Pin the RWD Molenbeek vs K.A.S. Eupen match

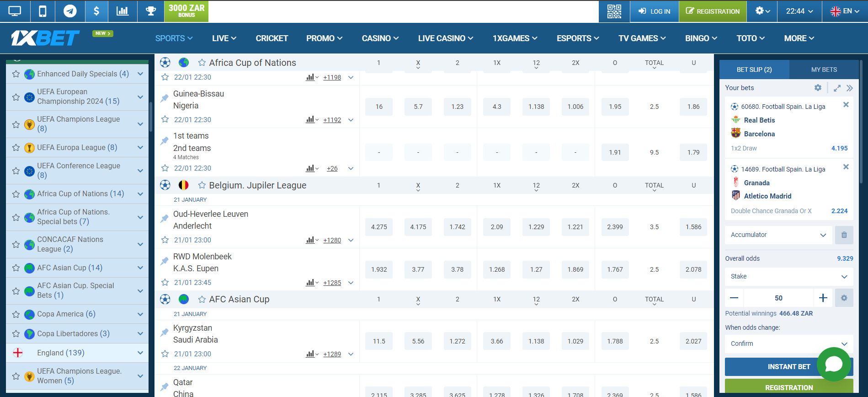(x=165, y=261)
